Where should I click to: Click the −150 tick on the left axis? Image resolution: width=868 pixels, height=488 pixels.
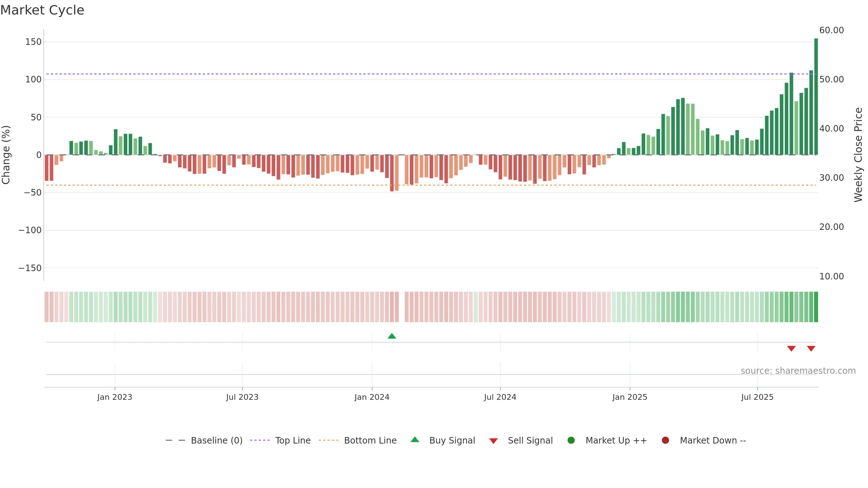(30, 268)
